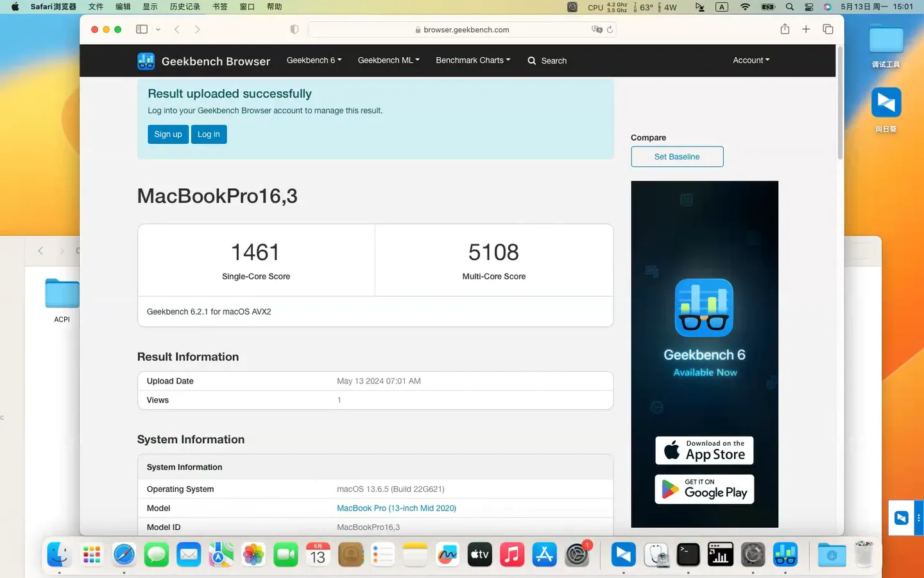Open the Account dropdown
This screenshot has width=924, height=578.
pyautogui.click(x=750, y=60)
